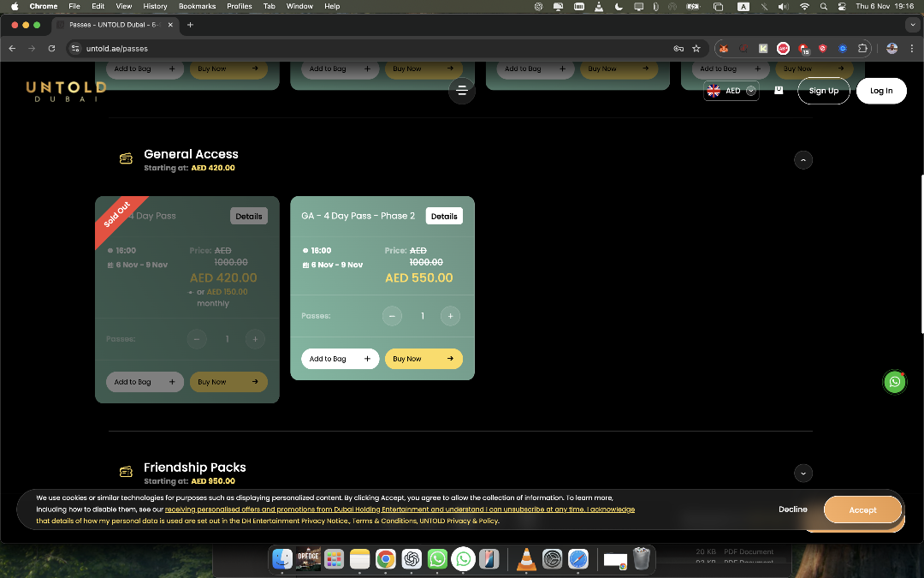View Details of GA Phase 2 pass
Screen dimensions: 924x578
click(x=444, y=217)
